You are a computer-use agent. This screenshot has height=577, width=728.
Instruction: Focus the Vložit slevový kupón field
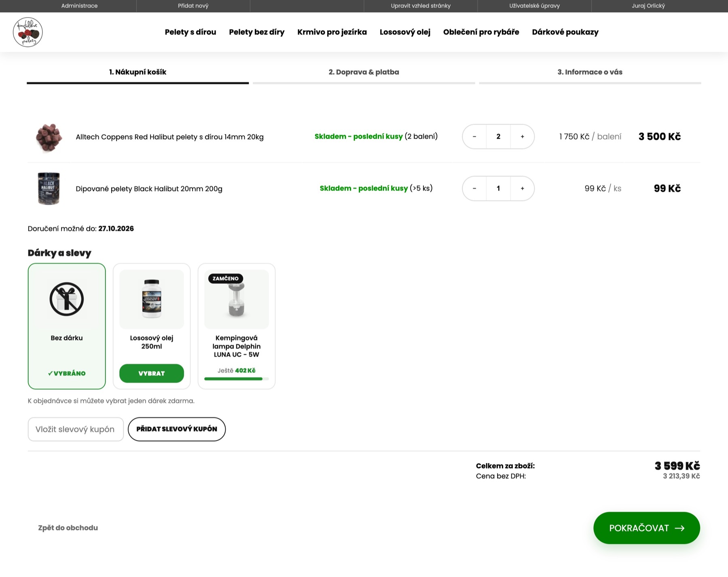click(x=76, y=429)
